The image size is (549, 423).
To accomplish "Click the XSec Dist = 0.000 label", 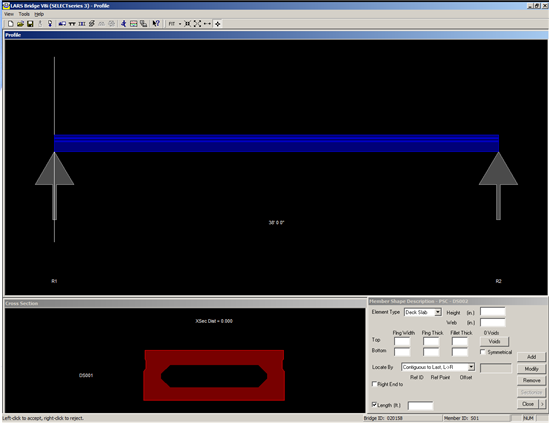I will (214, 321).
